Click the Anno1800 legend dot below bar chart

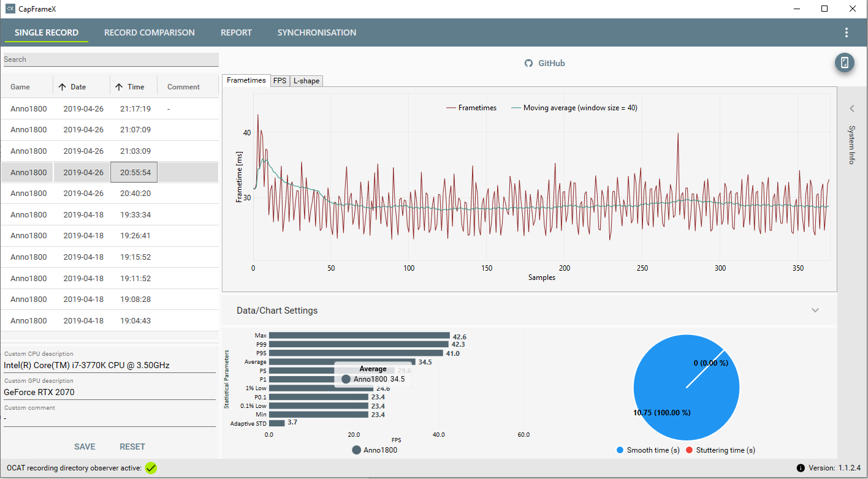click(x=356, y=450)
